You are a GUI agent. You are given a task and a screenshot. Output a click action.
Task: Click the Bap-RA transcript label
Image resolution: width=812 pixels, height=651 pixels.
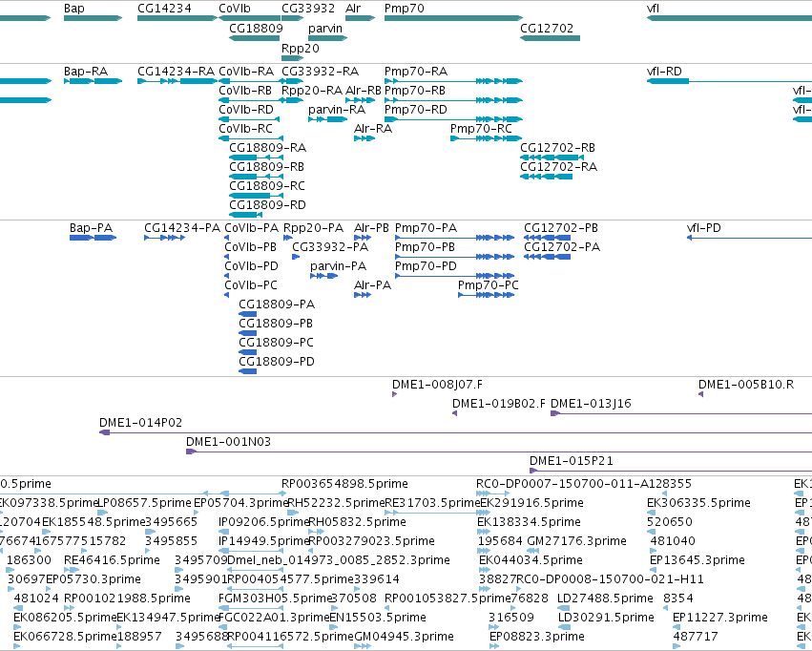(86, 71)
